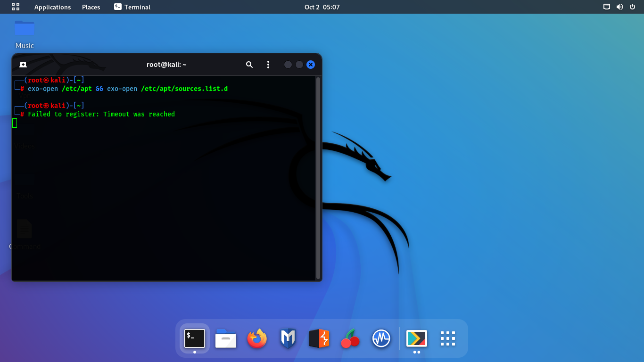Toggle the display icon in the system tray
The height and width of the screenshot is (362, 644).
point(606,7)
